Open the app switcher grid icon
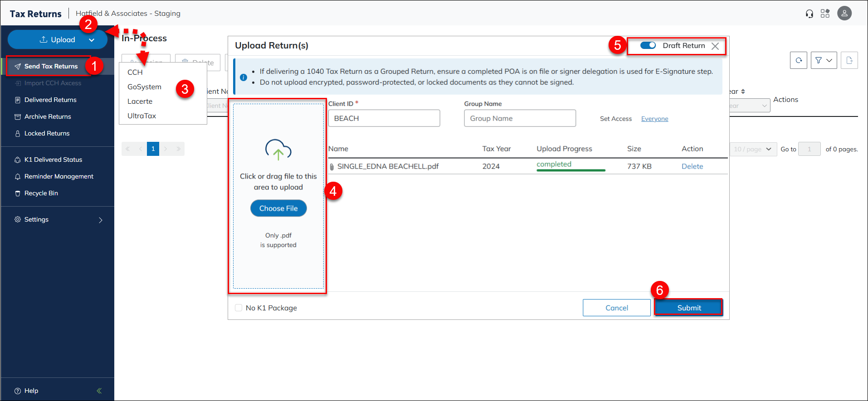The height and width of the screenshot is (401, 868). [825, 14]
